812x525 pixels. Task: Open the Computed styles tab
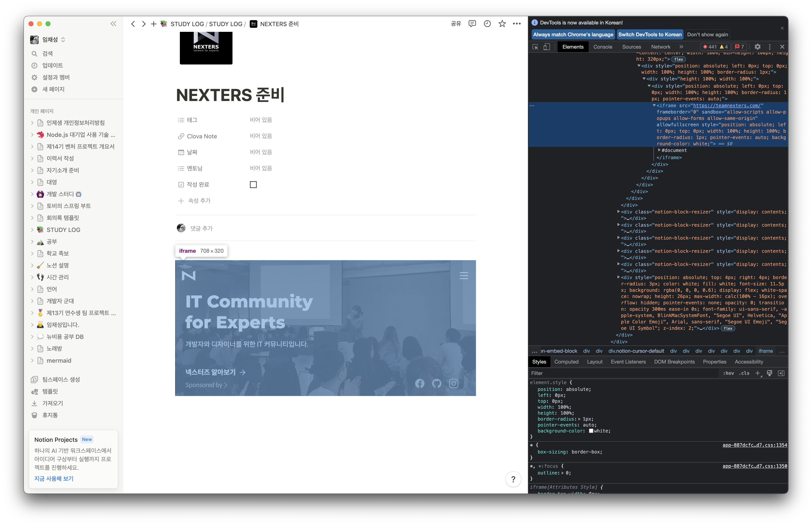[x=566, y=362]
